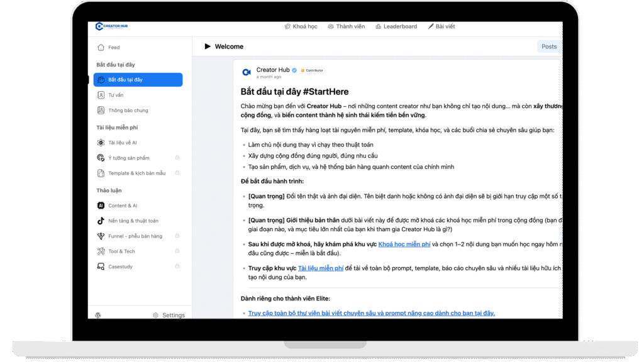Image resolution: width=644 pixels, height=362 pixels.
Task: Click the TikTok icon for Nền tảng & thuật toán
Action: click(101, 221)
